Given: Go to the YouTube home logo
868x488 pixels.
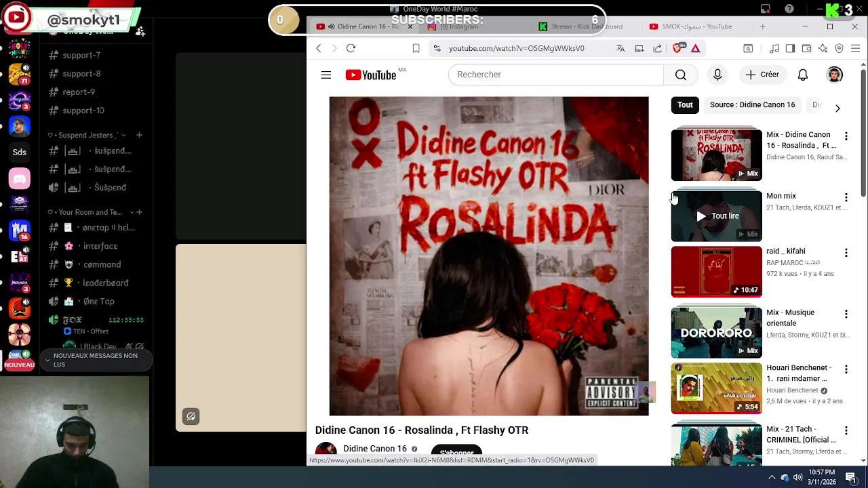Looking at the screenshot, I should 371,75.
